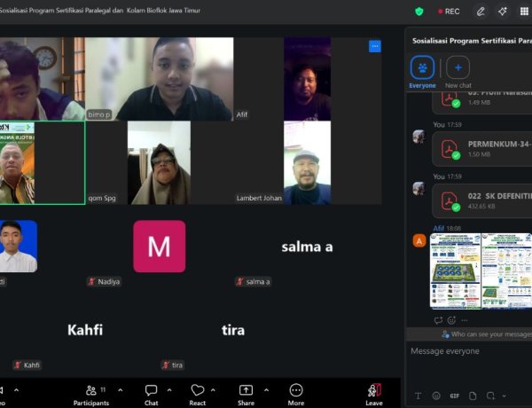Open more options for Afif's message
532x408 pixels.
(x=465, y=320)
